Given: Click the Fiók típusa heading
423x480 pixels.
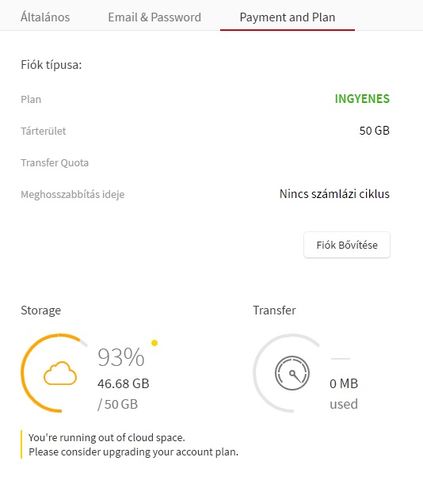Looking at the screenshot, I should pyautogui.click(x=51, y=65).
